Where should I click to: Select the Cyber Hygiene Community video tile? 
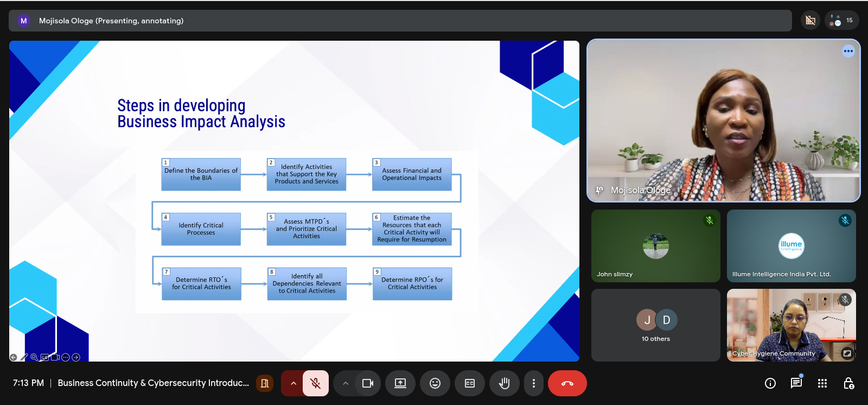pyautogui.click(x=791, y=325)
